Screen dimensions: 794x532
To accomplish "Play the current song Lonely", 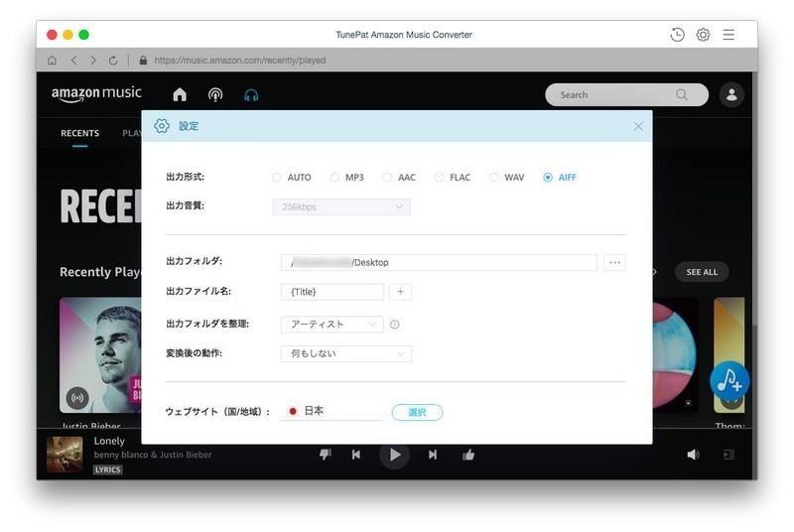I will click(x=394, y=455).
